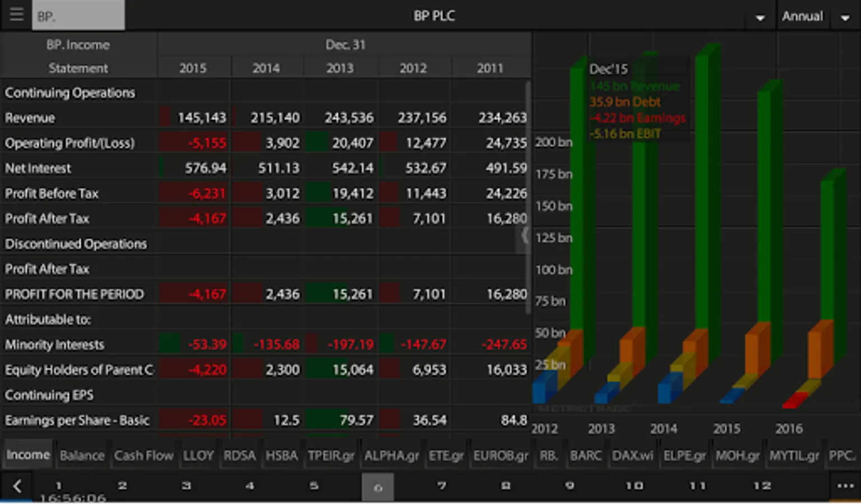The height and width of the screenshot is (504, 861).
Task: Select the 2012 column header
Action: tap(413, 68)
